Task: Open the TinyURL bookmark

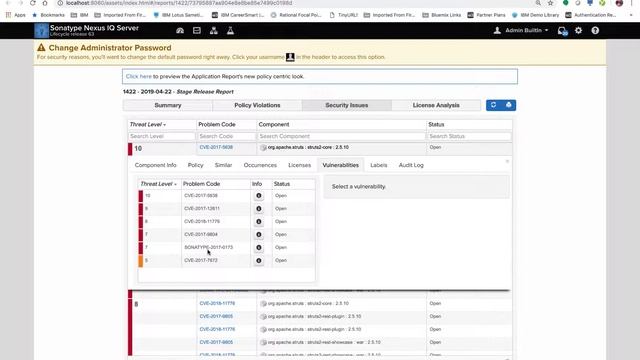Action: pyautogui.click(x=343, y=15)
